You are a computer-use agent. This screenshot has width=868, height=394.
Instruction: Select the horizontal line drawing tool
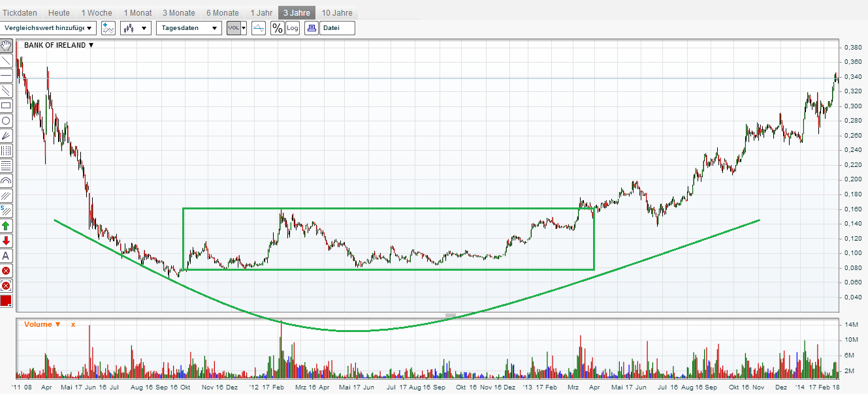pyautogui.click(x=7, y=76)
